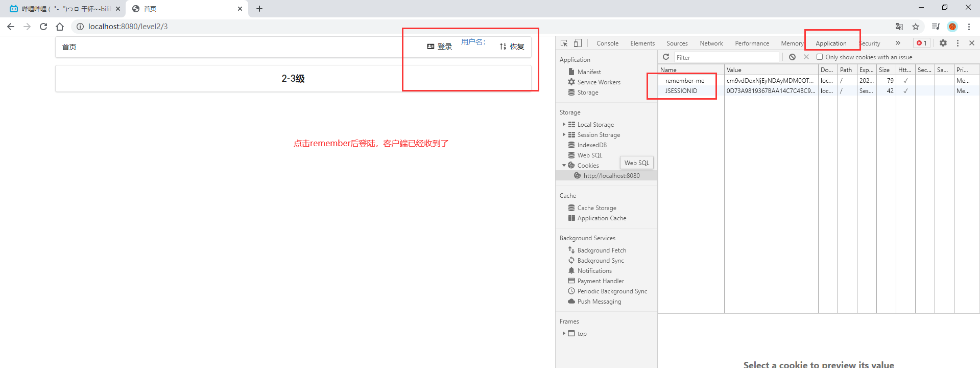Open the Chrome profile avatar
Viewport: 980px width, 368px height.
(x=952, y=27)
